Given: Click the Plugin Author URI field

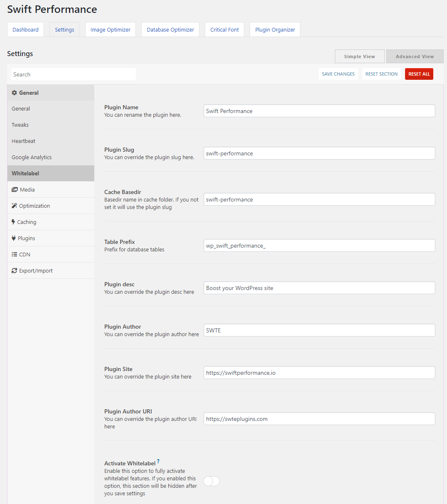Looking at the screenshot, I should [x=319, y=419].
